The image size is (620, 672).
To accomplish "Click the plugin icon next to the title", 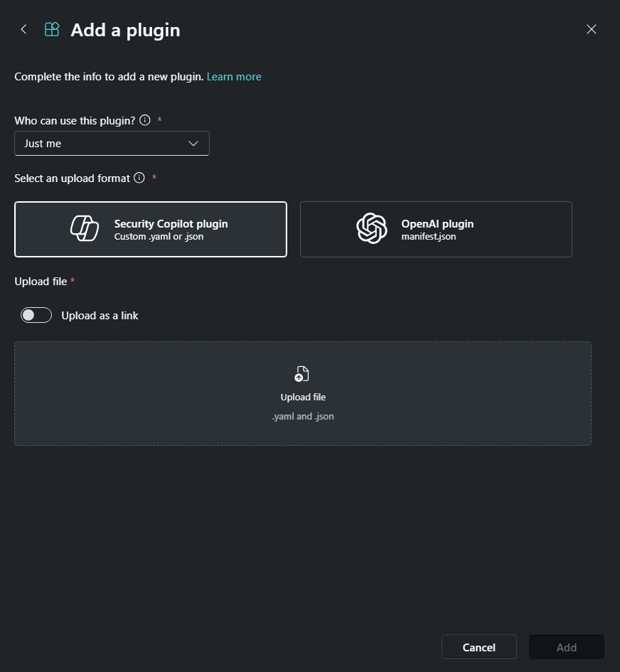I will coord(52,29).
